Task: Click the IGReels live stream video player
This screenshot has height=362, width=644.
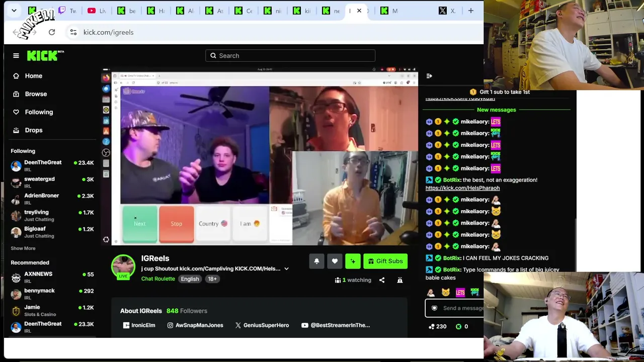Action: (260, 156)
